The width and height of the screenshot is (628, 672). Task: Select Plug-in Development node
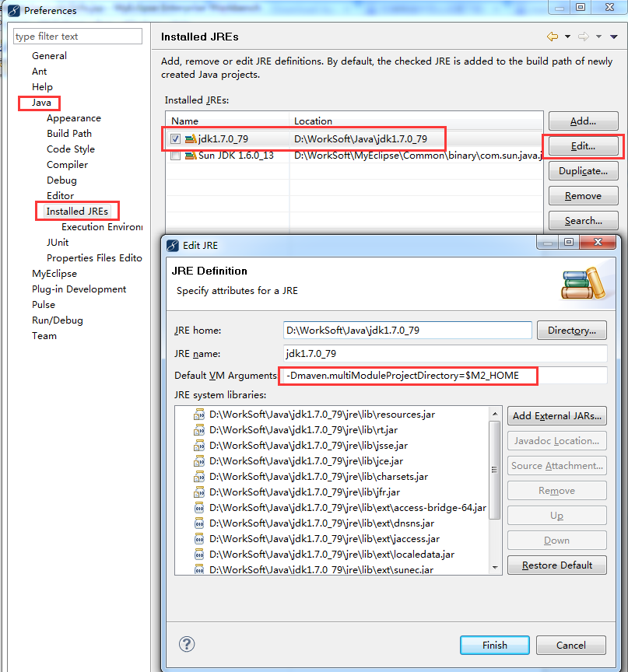coord(79,289)
